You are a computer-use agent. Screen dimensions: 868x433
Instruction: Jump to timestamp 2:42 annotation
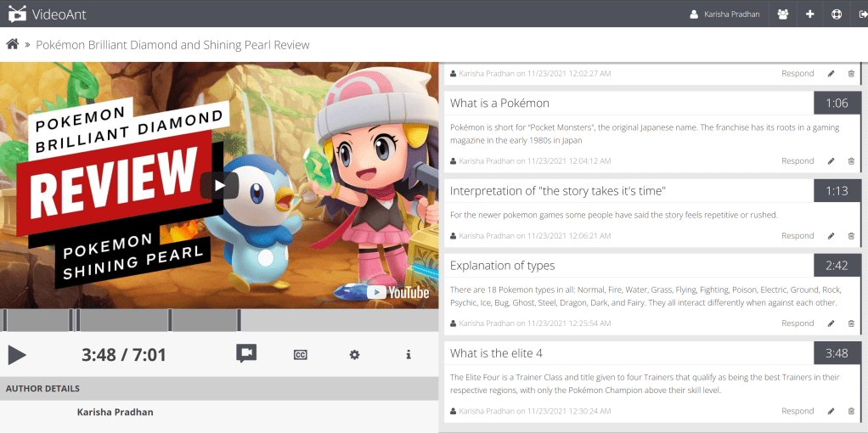click(x=837, y=266)
